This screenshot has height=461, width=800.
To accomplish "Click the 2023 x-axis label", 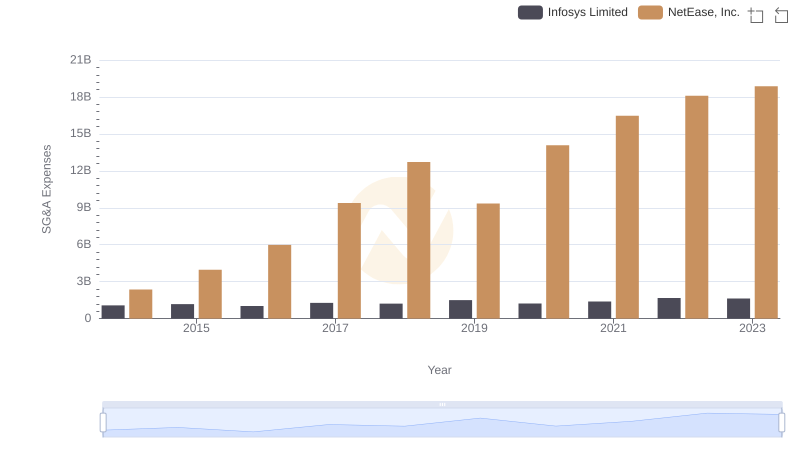I will 753,328.
